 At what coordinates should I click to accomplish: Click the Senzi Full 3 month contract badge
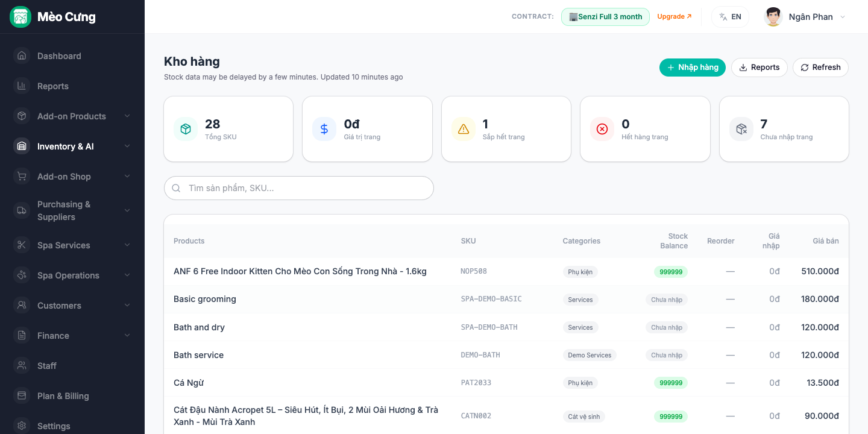click(605, 17)
